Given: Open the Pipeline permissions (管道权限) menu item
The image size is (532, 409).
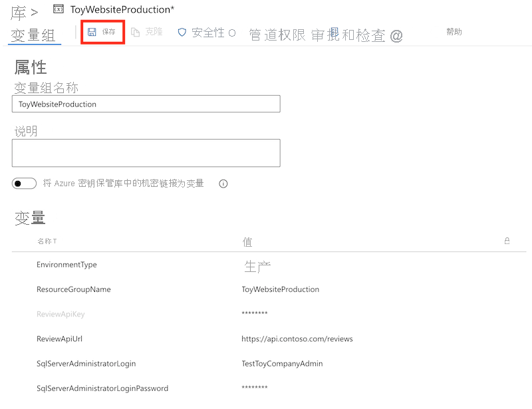Looking at the screenshot, I should pos(277,35).
